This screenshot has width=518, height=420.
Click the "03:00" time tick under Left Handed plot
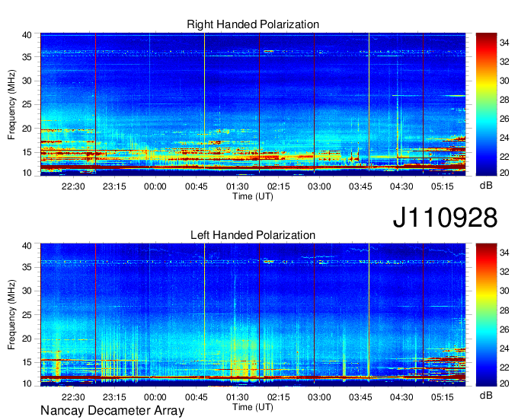point(319,397)
